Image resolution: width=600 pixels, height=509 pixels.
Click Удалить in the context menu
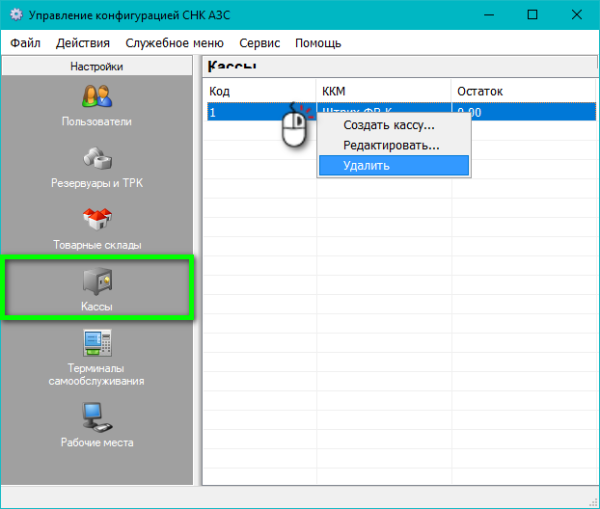tap(366, 165)
